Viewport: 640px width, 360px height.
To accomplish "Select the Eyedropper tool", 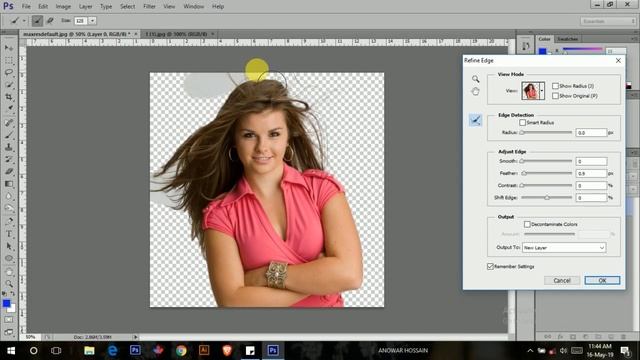I will pos(9,109).
